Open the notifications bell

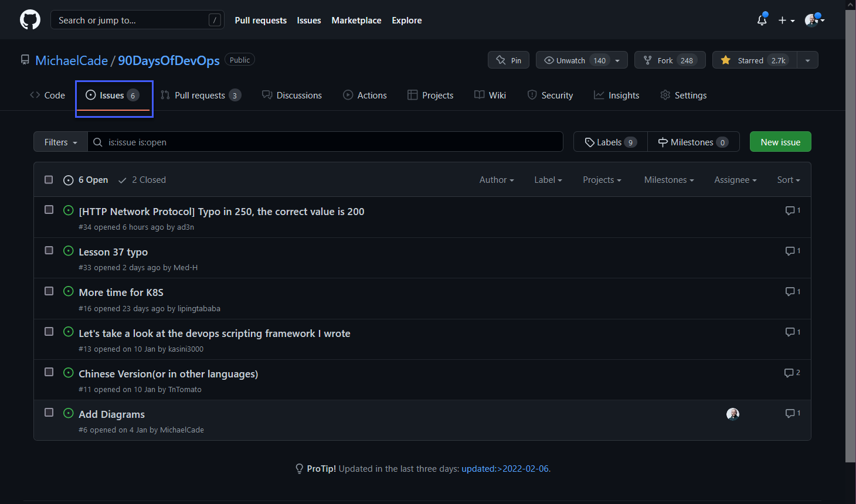(762, 20)
